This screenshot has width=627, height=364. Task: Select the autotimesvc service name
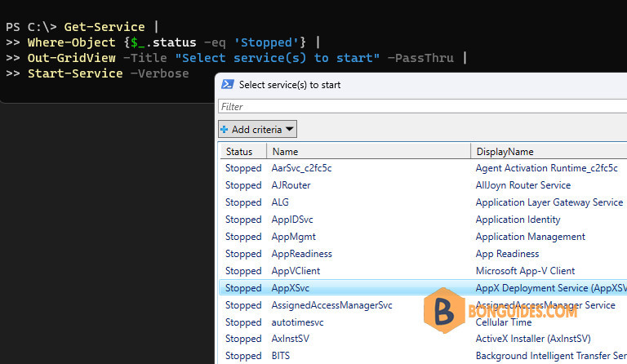coord(297,322)
